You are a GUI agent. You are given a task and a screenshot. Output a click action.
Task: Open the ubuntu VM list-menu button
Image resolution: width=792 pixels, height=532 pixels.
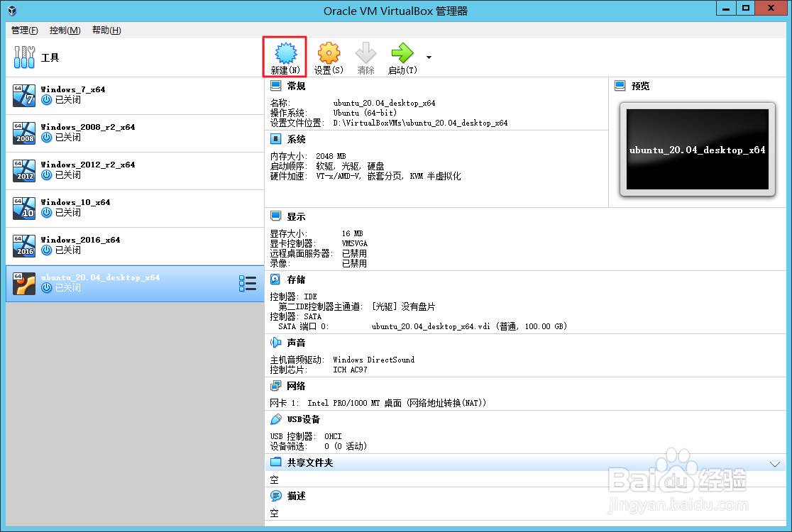pyautogui.click(x=248, y=284)
